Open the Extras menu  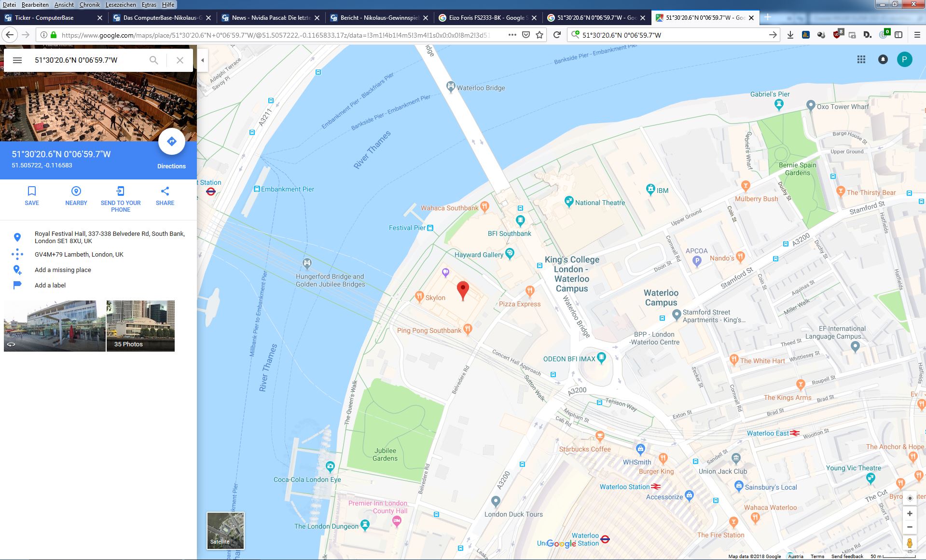149,4
